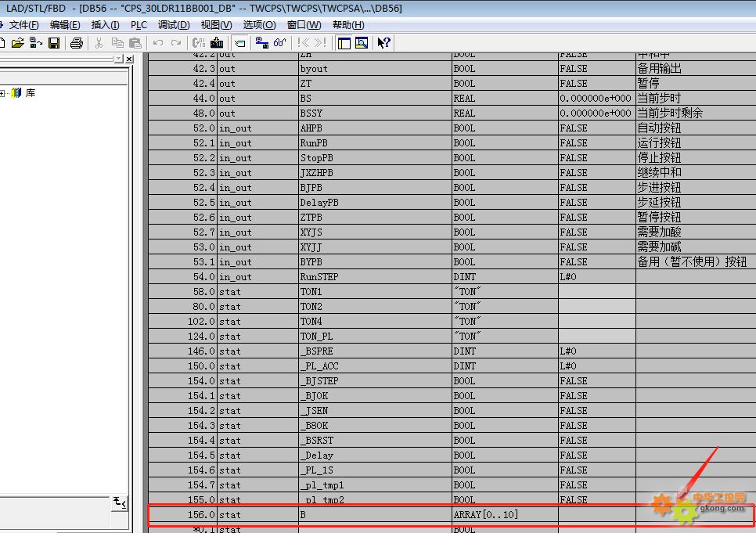This screenshot has width=756, height=533.
Task: Close the left overview panel
Action: coord(129,59)
